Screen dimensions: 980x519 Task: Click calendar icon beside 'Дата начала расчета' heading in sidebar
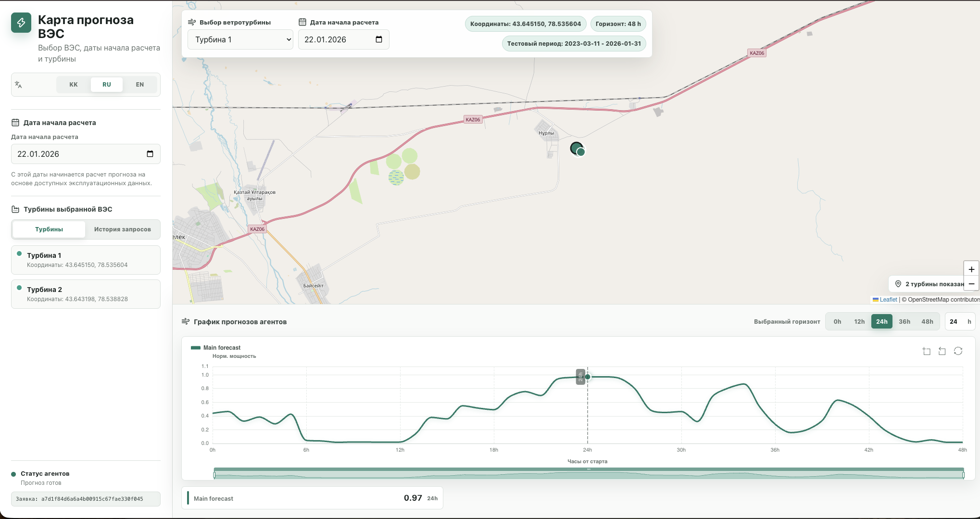[x=15, y=123]
